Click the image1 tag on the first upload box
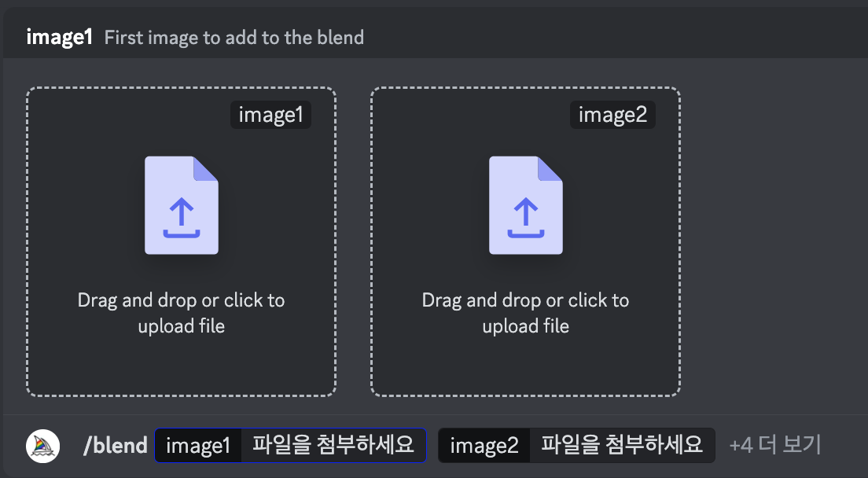 (270, 115)
